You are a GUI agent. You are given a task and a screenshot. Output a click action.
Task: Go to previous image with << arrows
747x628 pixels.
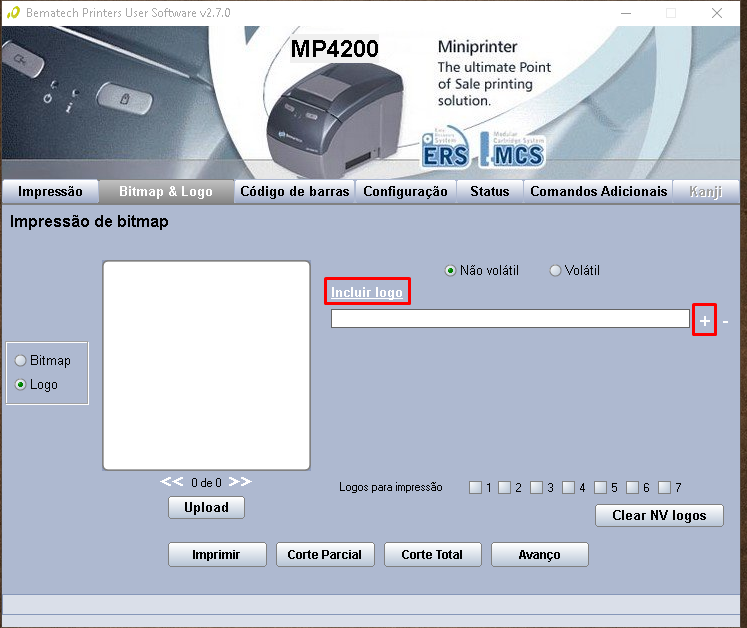pyautogui.click(x=172, y=482)
